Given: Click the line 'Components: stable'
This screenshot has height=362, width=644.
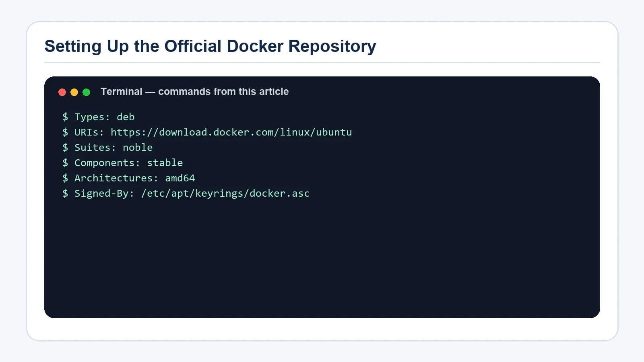Looking at the screenshot, I should (x=123, y=163).
